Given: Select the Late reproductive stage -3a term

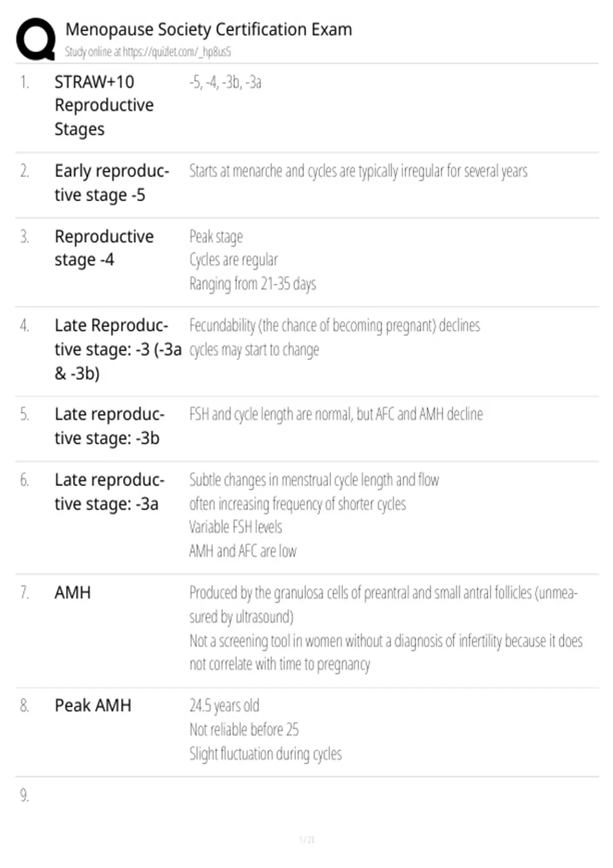Looking at the screenshot, I should coord(110,492).
